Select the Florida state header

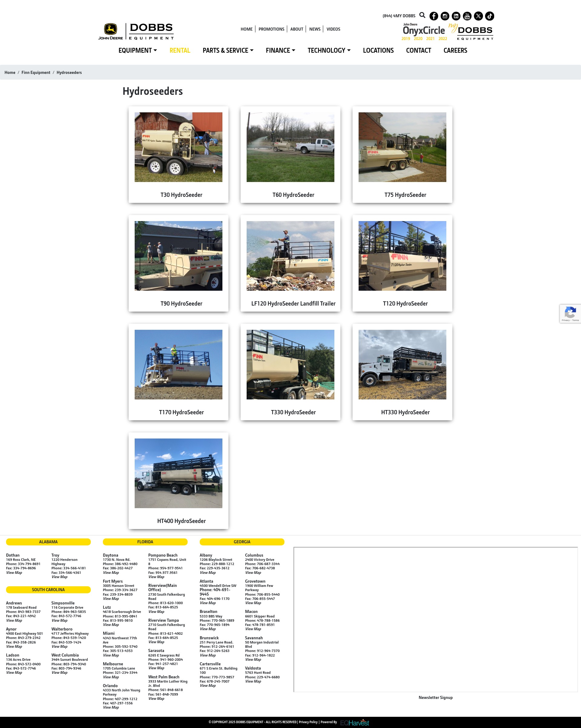click(x=145, y=542)
